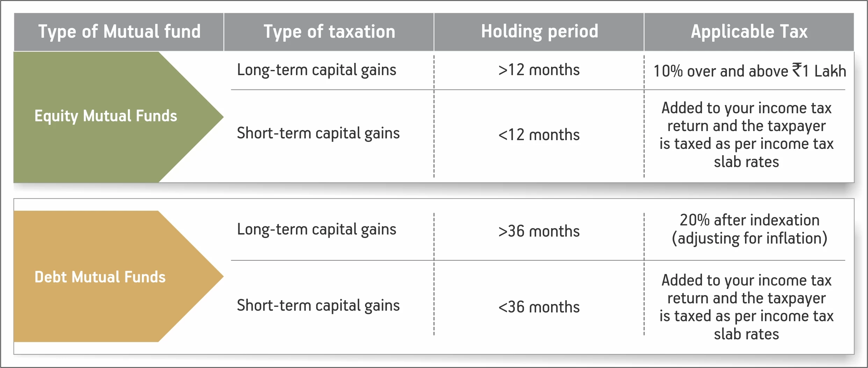Click the 'Holding period' header cell
Image resolution: width=868 pixels, height=368 pixels.
539,32
